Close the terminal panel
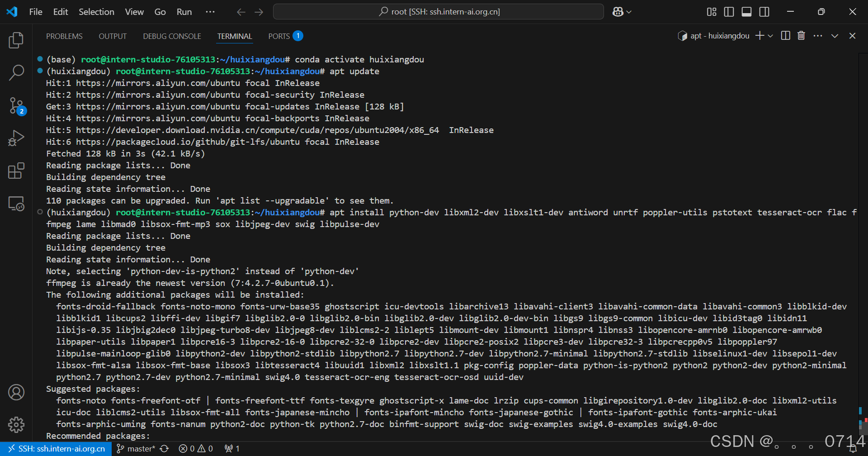This screenshot has width=868, height=456. pos(852,36)
